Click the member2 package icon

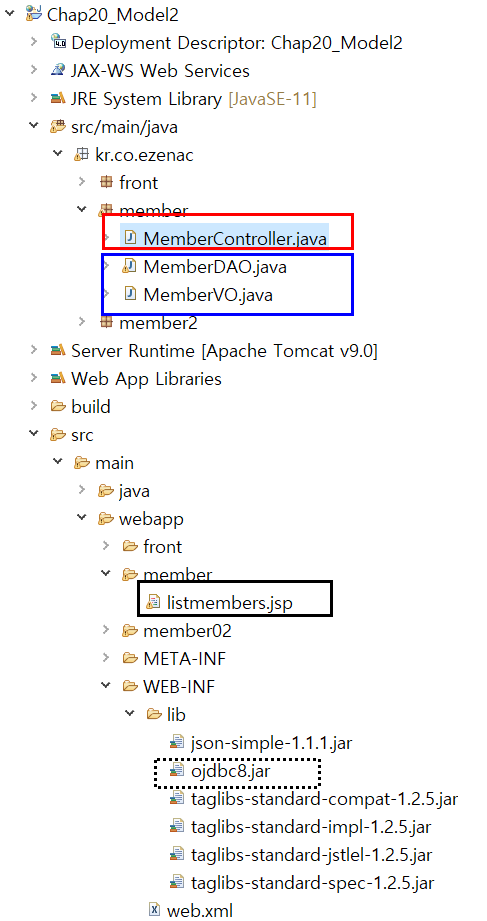106,322
